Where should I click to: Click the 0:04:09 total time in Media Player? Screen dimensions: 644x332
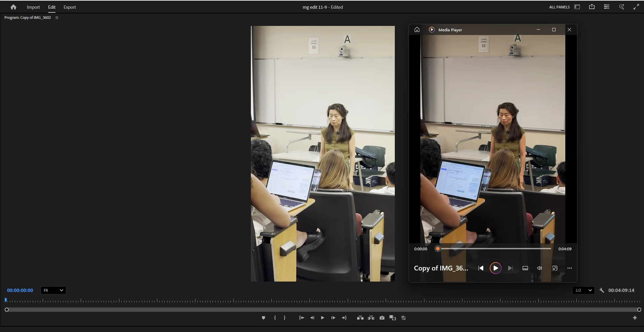(x=565, y=249)
